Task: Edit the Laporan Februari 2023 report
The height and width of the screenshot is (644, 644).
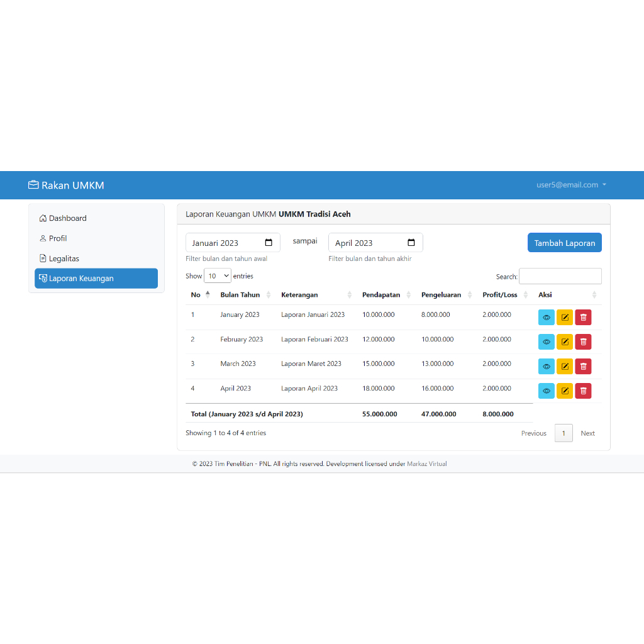Action: click(564, 341)
